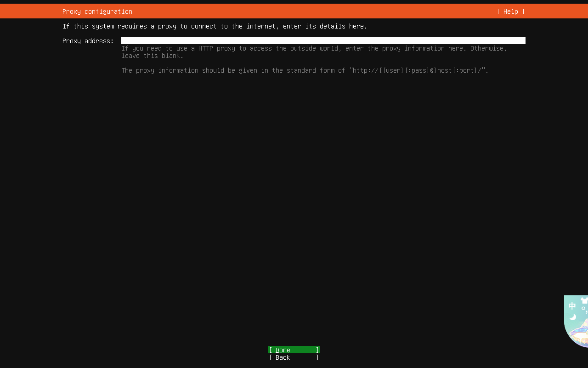Click the right bracket of the Back button

coord(317,357)
